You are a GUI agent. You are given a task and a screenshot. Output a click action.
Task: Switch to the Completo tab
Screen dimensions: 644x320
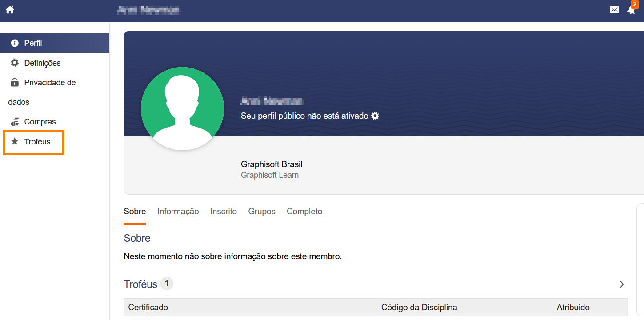coord(304,212)
